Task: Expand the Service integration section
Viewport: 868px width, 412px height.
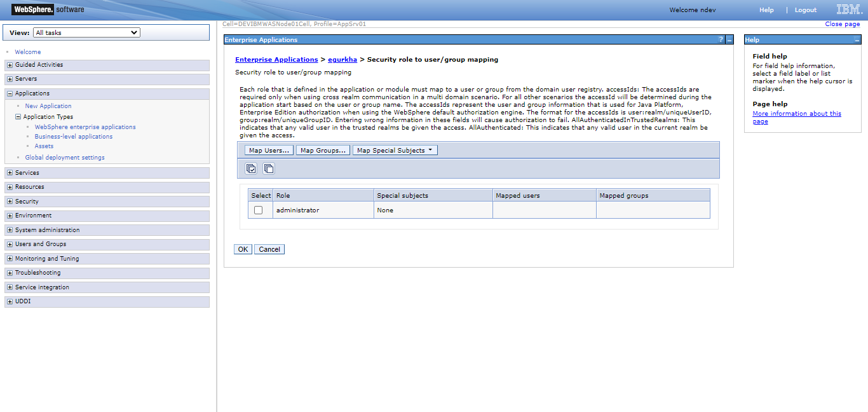Action: 10,287
